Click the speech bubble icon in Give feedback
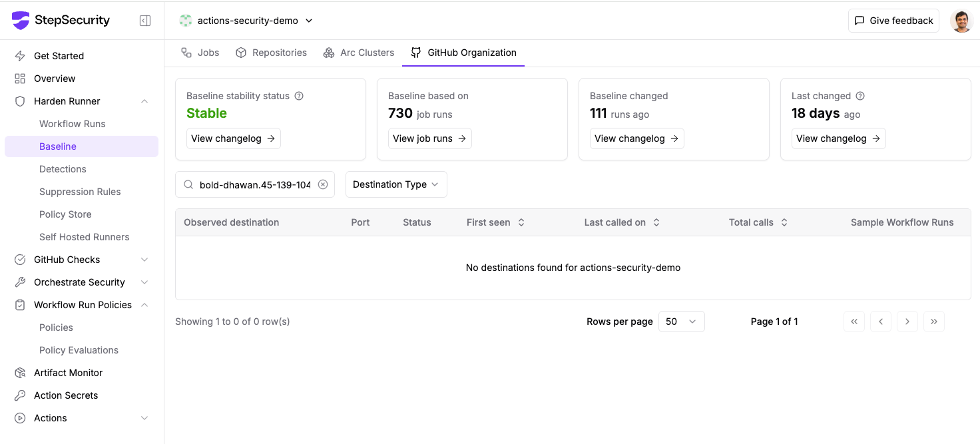Image resolution: width=980 pixels, height=444 pixels. click(859, 21)
